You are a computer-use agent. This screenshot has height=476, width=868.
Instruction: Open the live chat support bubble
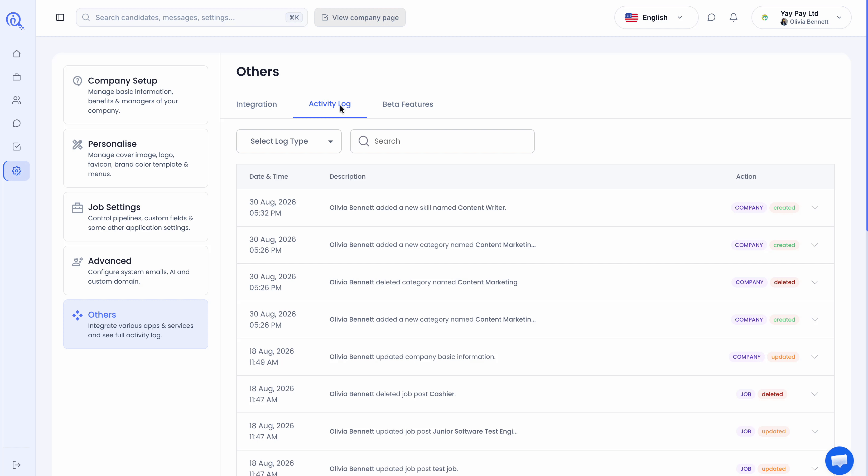(x=839, y=460)
